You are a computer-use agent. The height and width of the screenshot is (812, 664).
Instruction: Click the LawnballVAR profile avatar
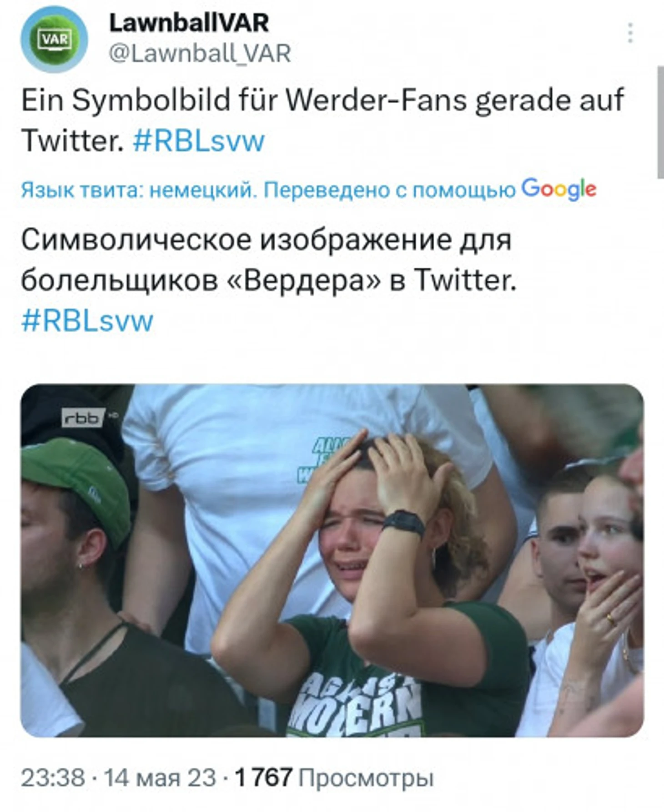tap(54, 39)
